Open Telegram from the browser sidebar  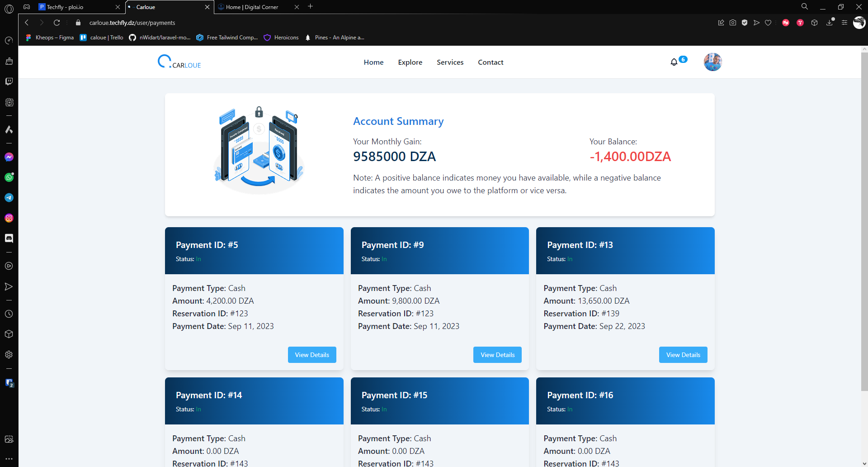click(x=9, y=198)
